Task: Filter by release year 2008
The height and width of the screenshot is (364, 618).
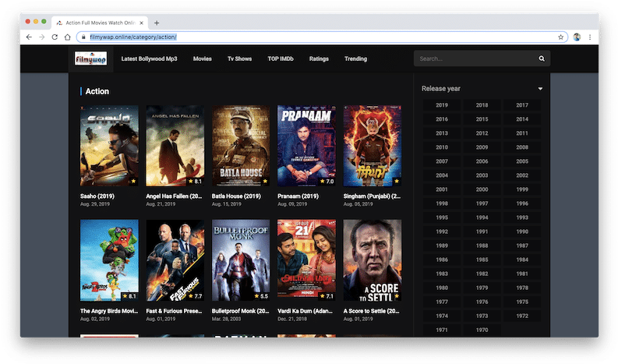Action: (x=522, y=147)
